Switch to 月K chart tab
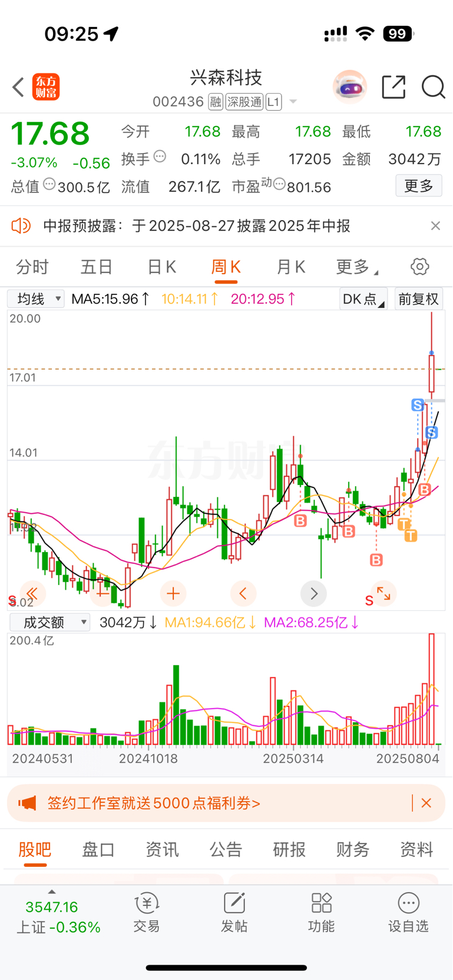 (x=290, y=267)
